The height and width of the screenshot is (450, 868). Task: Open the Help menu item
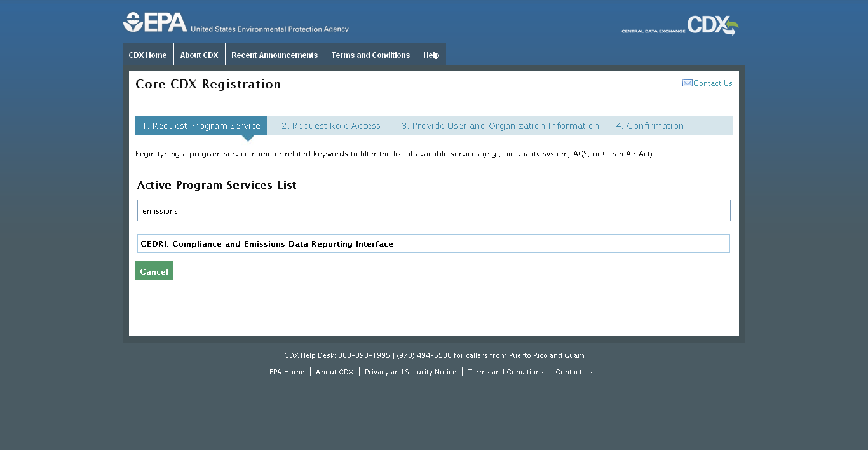tap(431, 55)
